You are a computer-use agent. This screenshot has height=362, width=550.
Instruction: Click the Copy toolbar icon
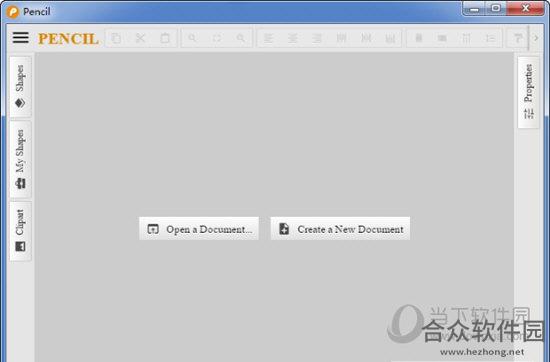(x=116, y=38)
